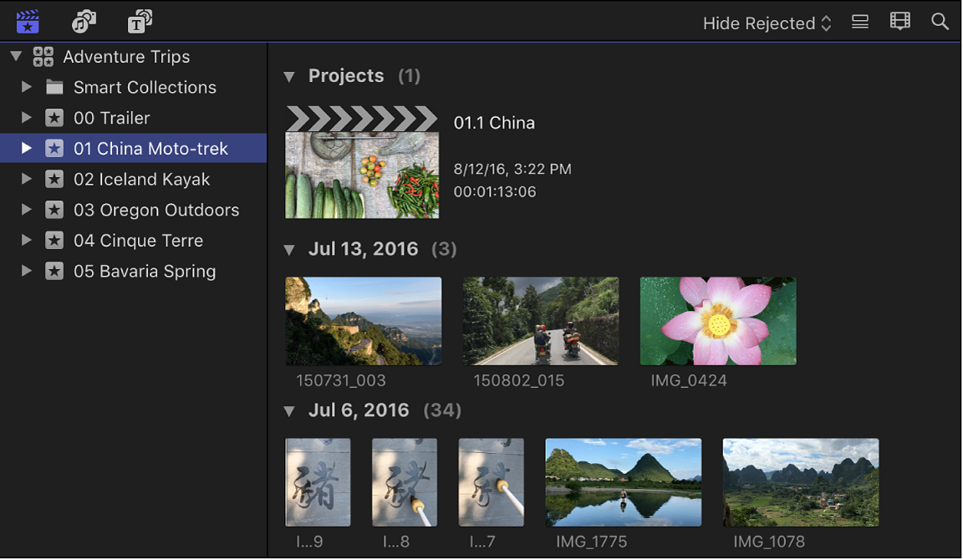The height and width of the screenshot is (560, 963).
Task: Show the Photos and Audio sidebar
Action: coord(84,22)
